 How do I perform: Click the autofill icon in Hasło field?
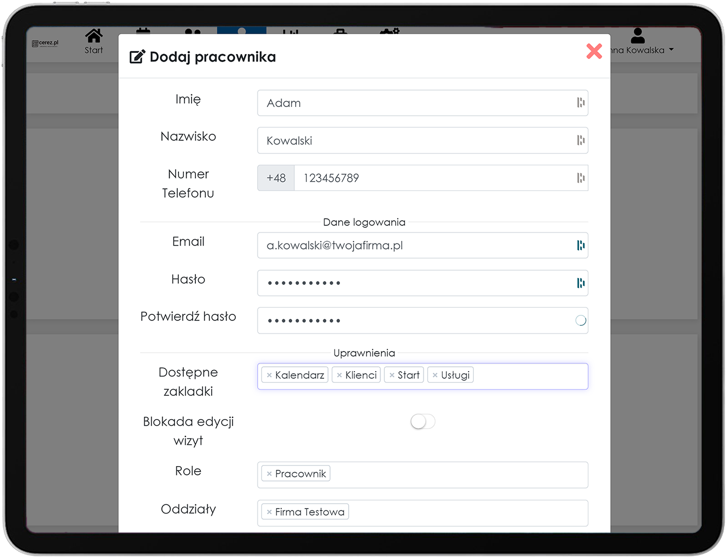pos(581,283)
